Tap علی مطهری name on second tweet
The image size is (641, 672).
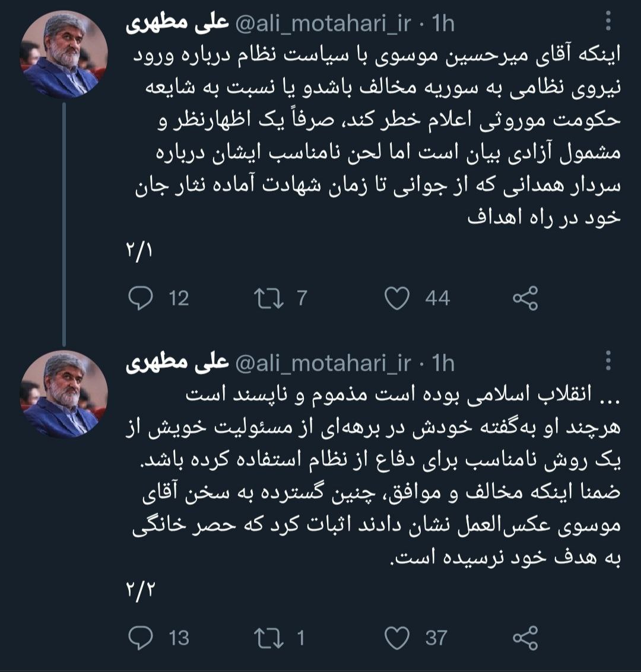coord(177,364)
